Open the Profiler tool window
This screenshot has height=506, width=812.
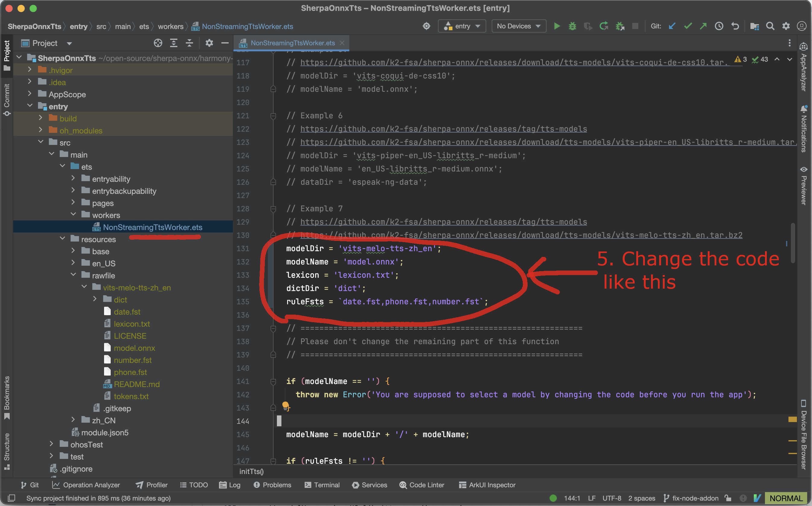pos(152,485)
